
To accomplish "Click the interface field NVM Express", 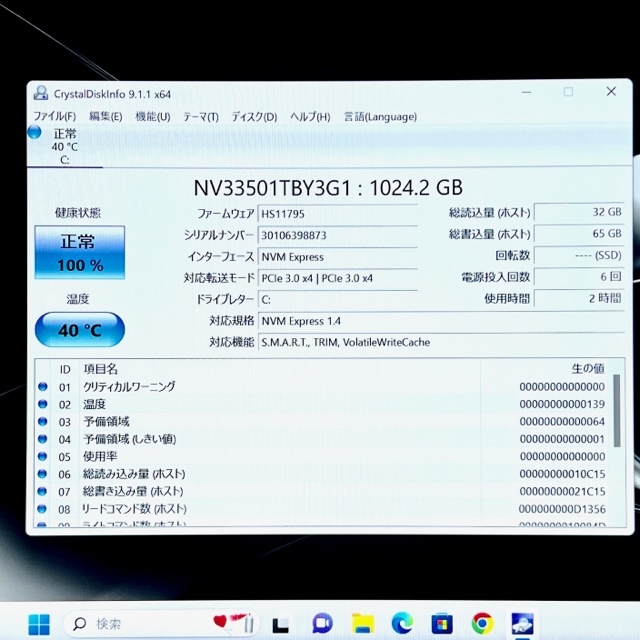I will click(x=338, y=257).
